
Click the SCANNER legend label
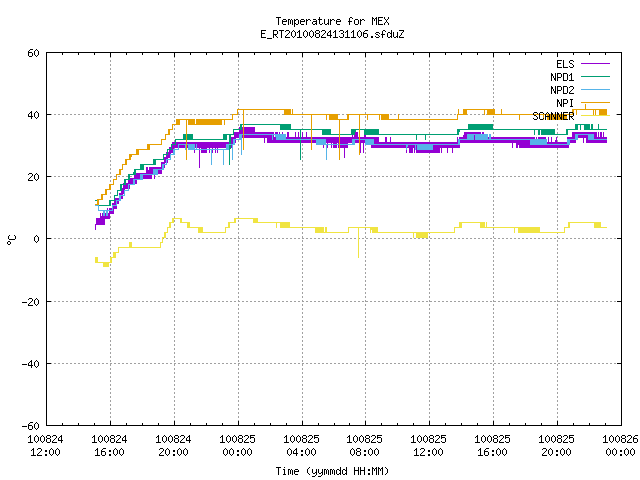pyautogui.click(x=553, y=116)
